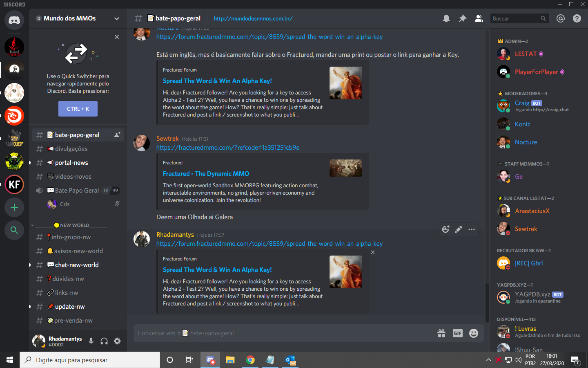
Task: Open update-nw channel
Action: click(78, 307)
